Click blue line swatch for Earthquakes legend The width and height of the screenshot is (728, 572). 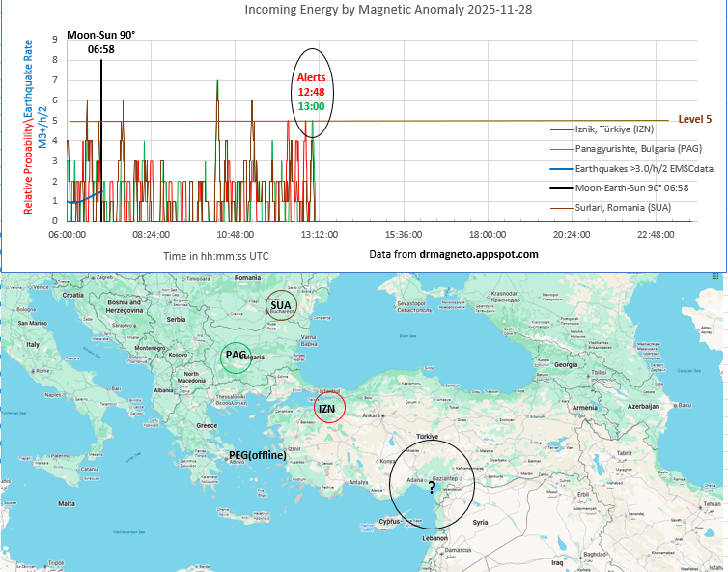pos(561,169)
